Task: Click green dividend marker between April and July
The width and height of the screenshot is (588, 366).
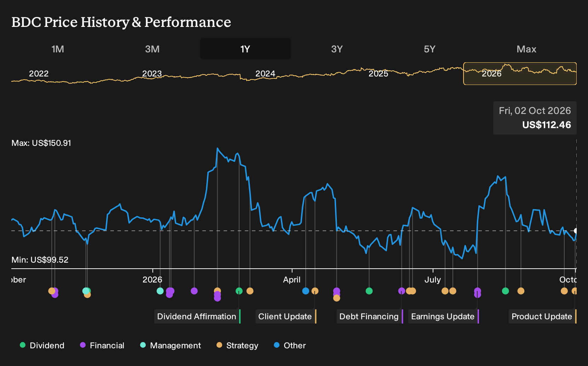Action: (x=369, y=291)
